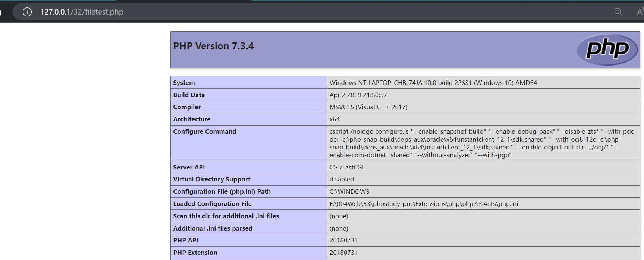Select the Build Date label
The width and height of the screenshot is (644, 260).
click(189, 95)
